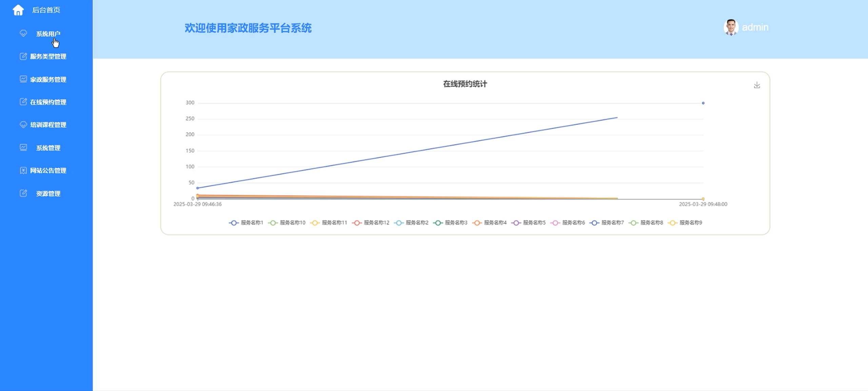Click the home icon beside 后台首页
The image size is (868, 391).
18,10
